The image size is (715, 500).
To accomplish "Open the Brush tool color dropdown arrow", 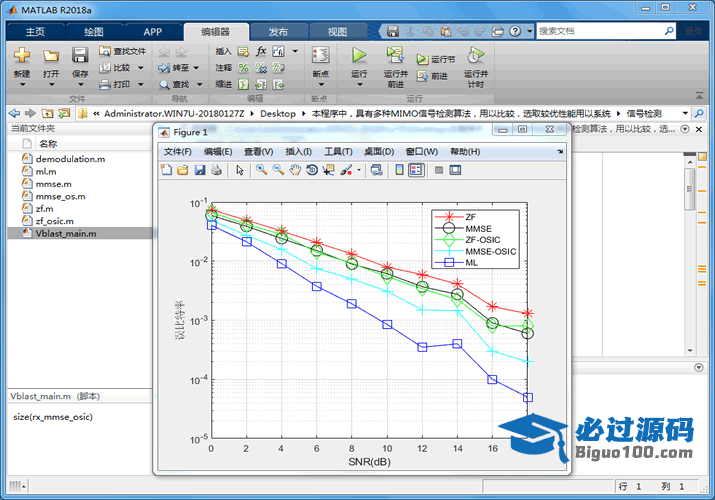I will [x=358, y=170].
